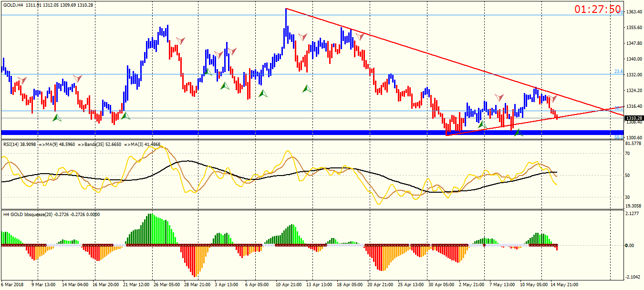Image resolution: width=644 pixels, height=290 pixels.
Task: Click price axis value 1332.00
Action: coord(634,74)
